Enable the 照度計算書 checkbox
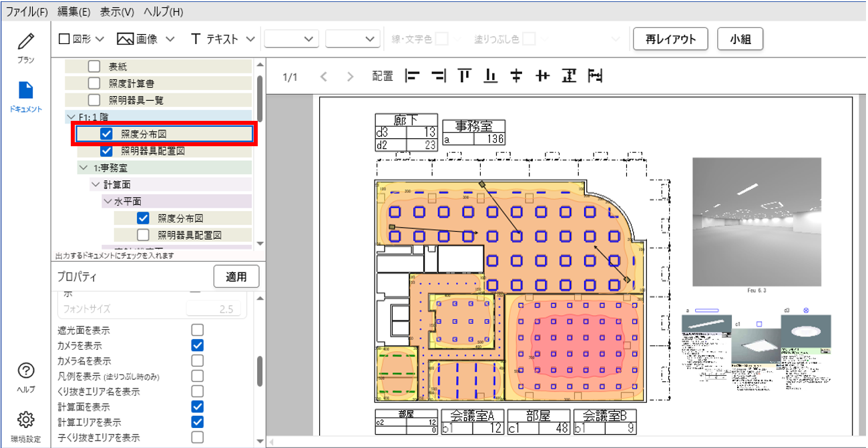The width and height of the screenshot is (868, 448). tap(94, 83)
